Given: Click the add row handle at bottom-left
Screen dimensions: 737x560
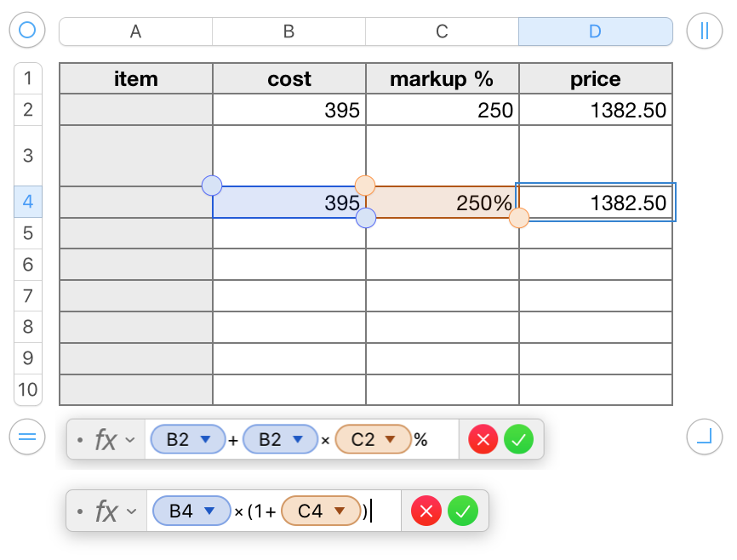Looking at the screenshot, I should [27, 437].
